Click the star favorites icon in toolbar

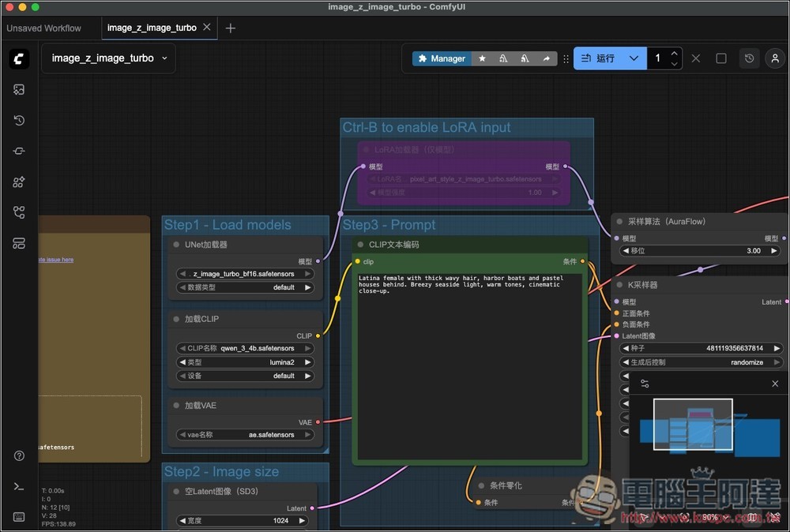click(x=482, y=58)
